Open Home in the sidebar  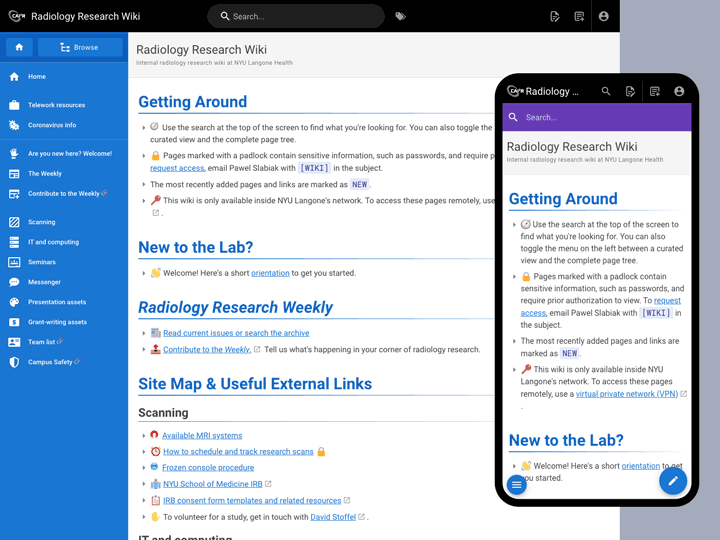tap(64, 77)
